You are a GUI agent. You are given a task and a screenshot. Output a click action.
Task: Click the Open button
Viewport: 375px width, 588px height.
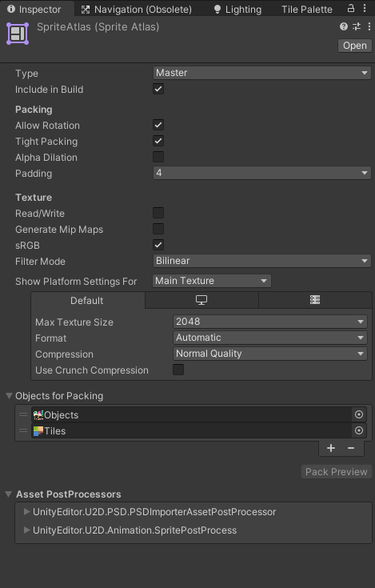point(355,46)
